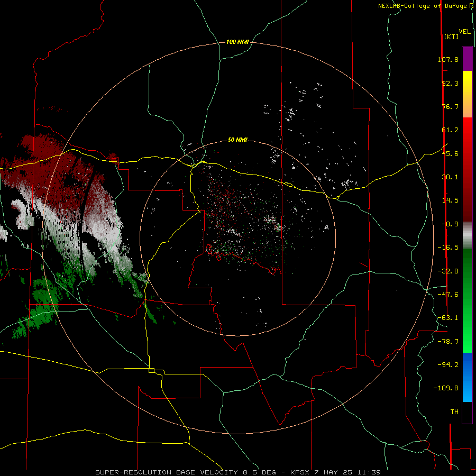Click the blue segment of velocity scale
The width and height of the screenshot is (476, 476).
click(x=467, y=377)
